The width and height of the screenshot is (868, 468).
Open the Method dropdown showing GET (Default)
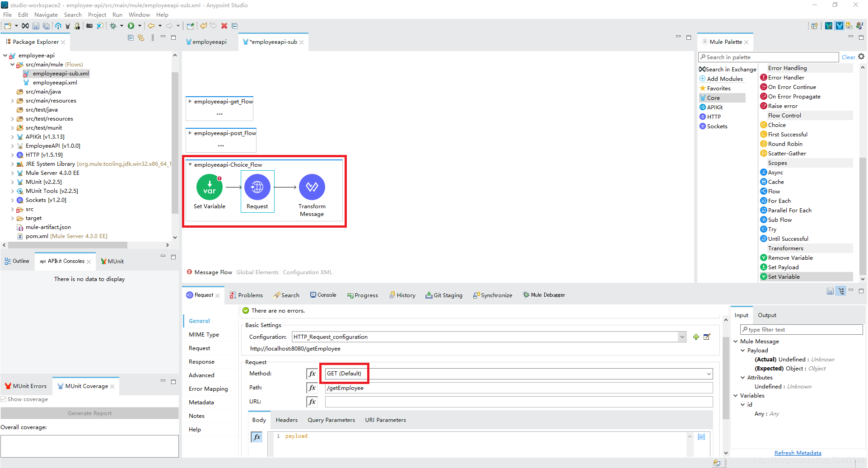[709, 374]
